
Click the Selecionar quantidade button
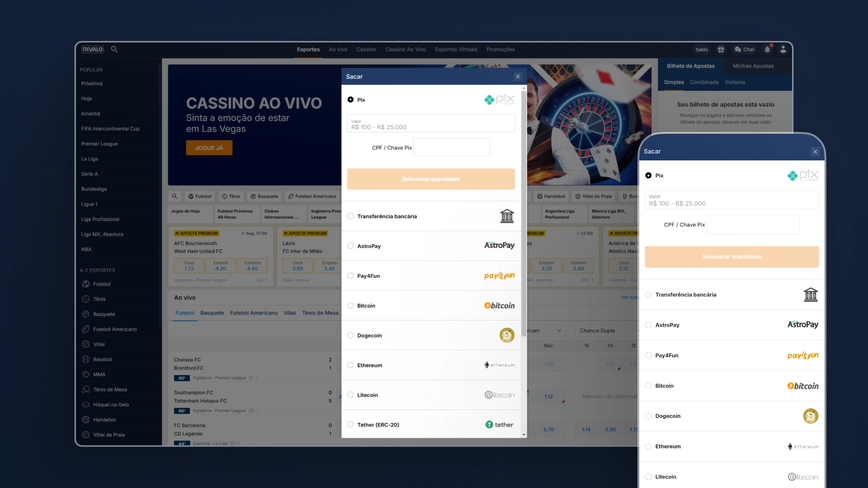431,179
